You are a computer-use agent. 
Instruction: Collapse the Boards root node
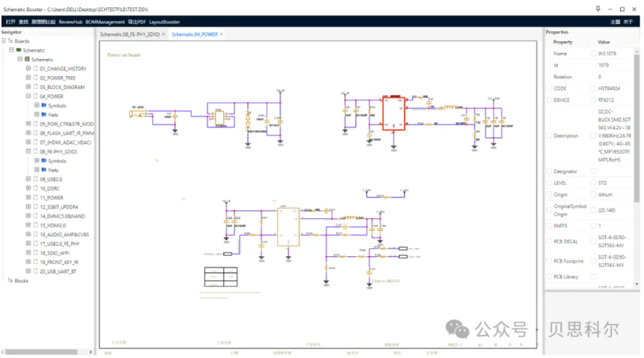[x=3, y=40]
